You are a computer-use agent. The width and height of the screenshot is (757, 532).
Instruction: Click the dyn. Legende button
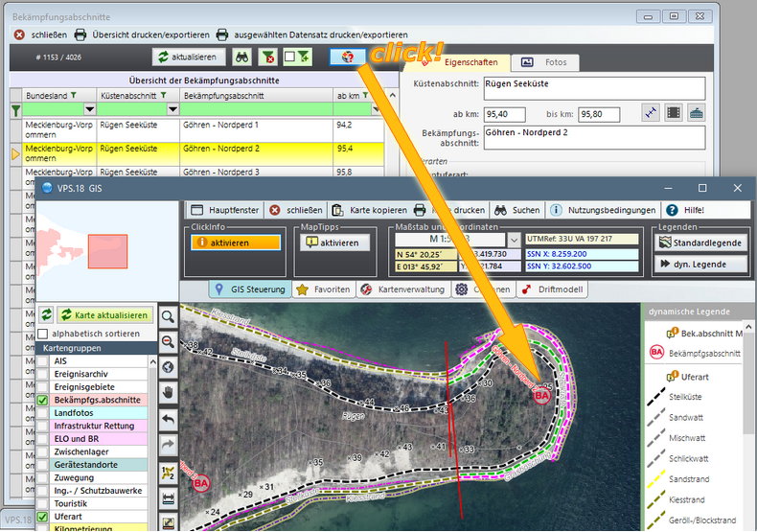[x=700, y=264]
